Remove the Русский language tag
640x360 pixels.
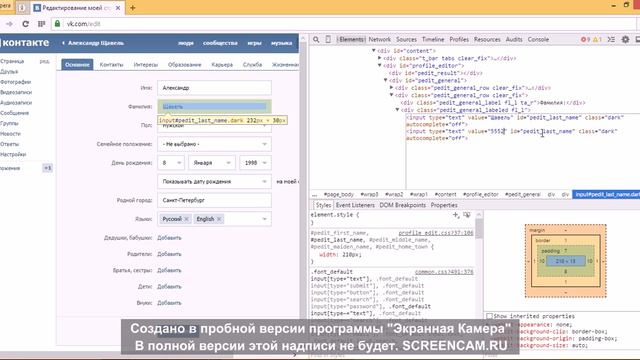pos(187,219)
